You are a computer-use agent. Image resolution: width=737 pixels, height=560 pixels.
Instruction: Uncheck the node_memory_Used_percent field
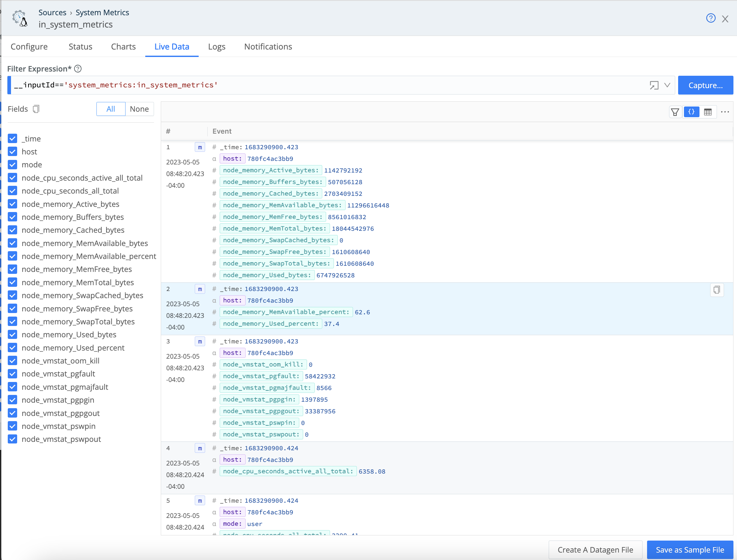pos(12,348)
